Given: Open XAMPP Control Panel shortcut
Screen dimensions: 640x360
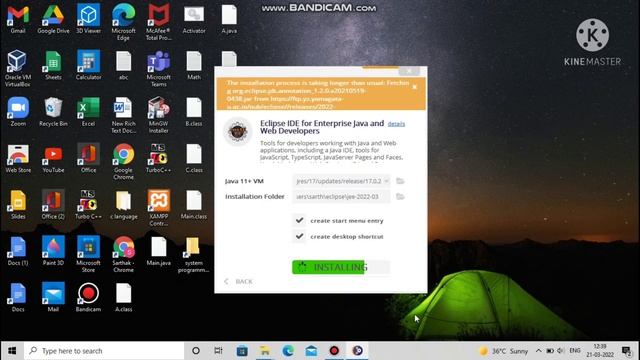Looking at the screenshot, I should click(158, 208).
